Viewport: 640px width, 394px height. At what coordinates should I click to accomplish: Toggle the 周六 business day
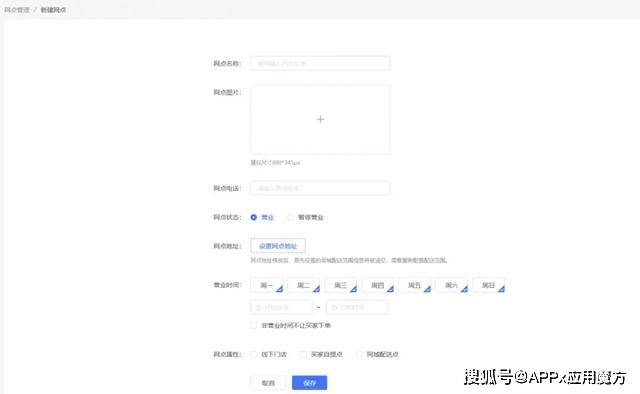[x=452, y=285]
